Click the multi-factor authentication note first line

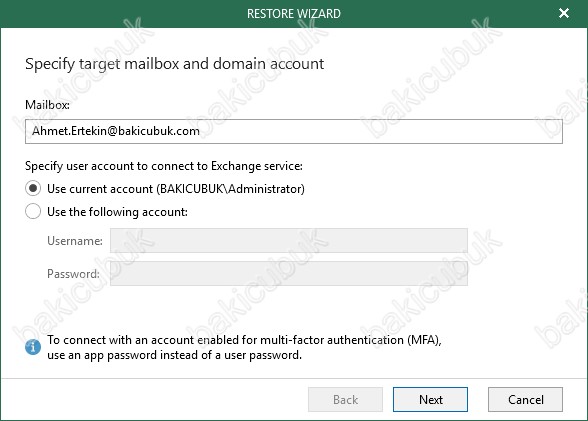coord(244,340)
